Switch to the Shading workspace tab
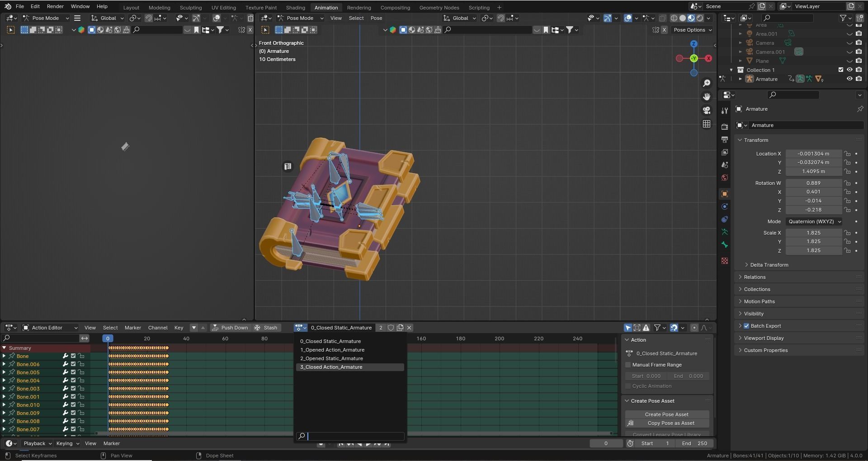The width and height of the screenshot is (868, 461). pos(295,8)
